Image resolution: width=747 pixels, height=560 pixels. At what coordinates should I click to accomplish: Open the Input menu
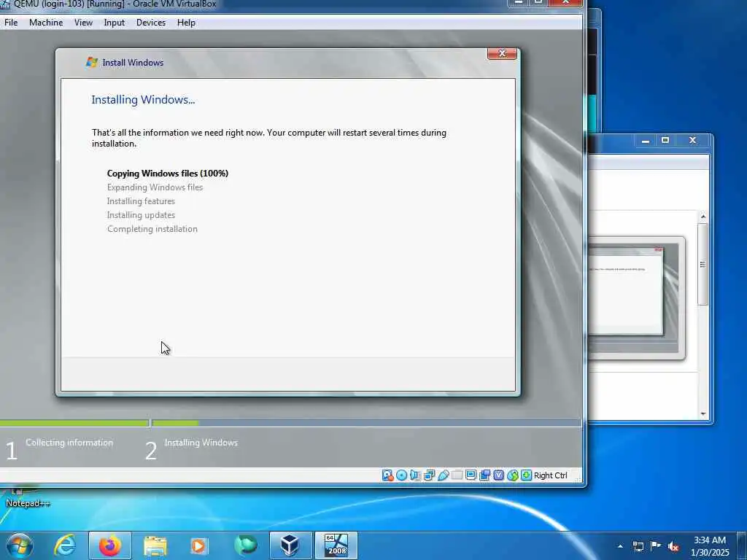coord(115,23)
